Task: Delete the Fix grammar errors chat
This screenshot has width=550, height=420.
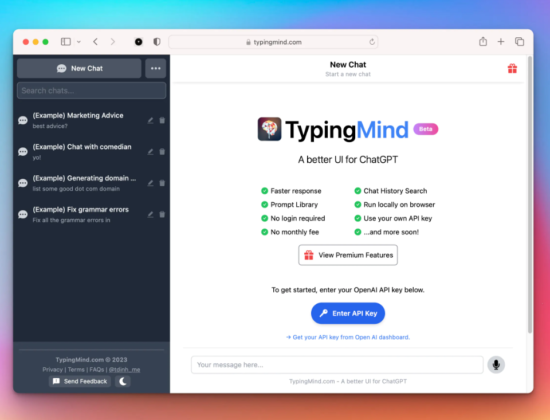Action: tap(162, 214)
